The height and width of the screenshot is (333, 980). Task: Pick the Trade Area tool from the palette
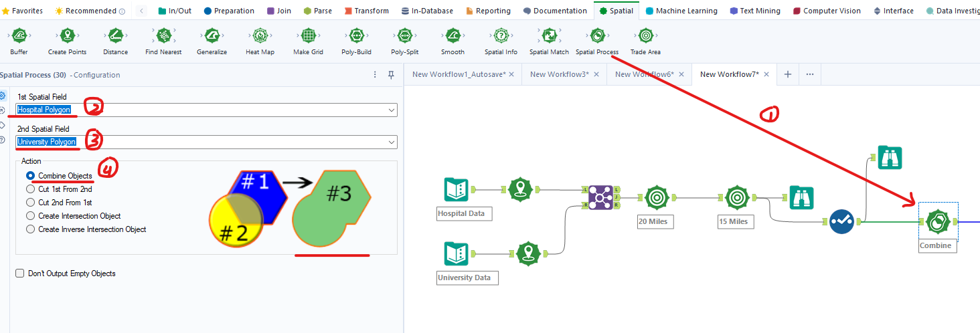pos(645,41)
